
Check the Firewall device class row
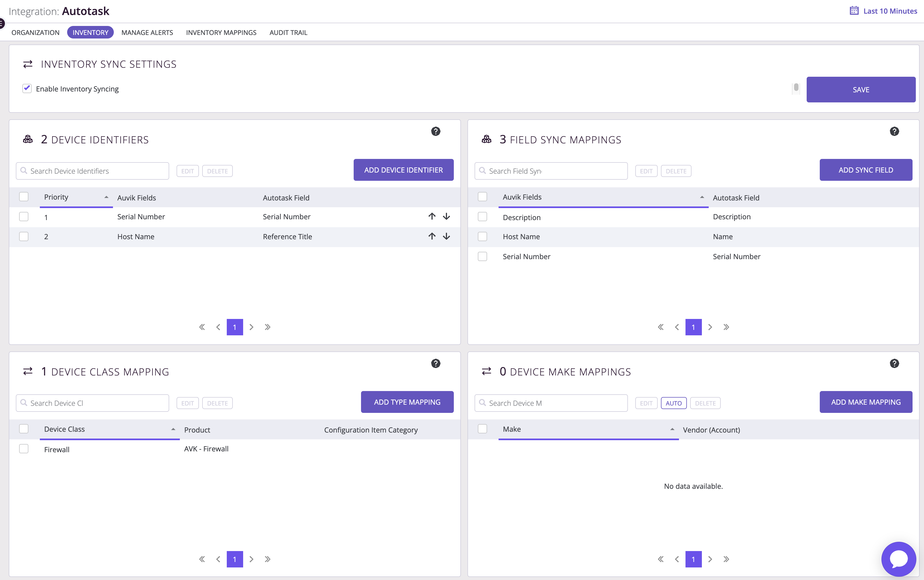click(24, 449)
